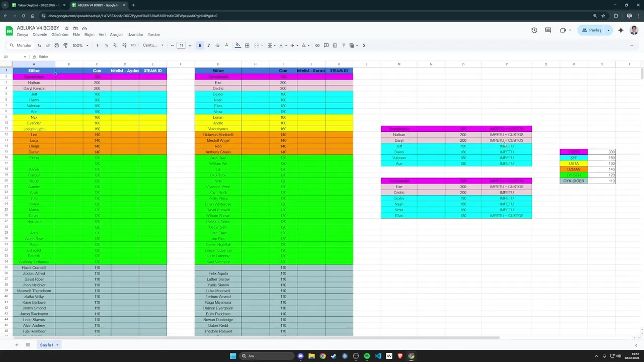Click the Redo icon in toolbar
This screenshot has width=644, height=362.
click(x=48, y=45)
